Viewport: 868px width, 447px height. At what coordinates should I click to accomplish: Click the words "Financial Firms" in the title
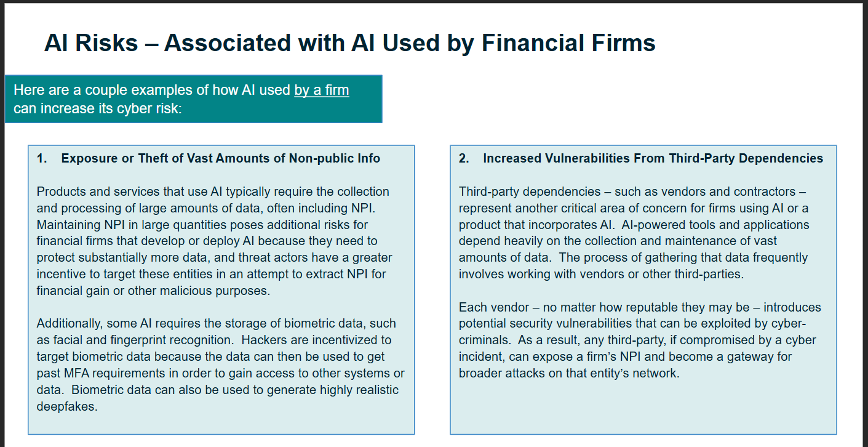568,43
